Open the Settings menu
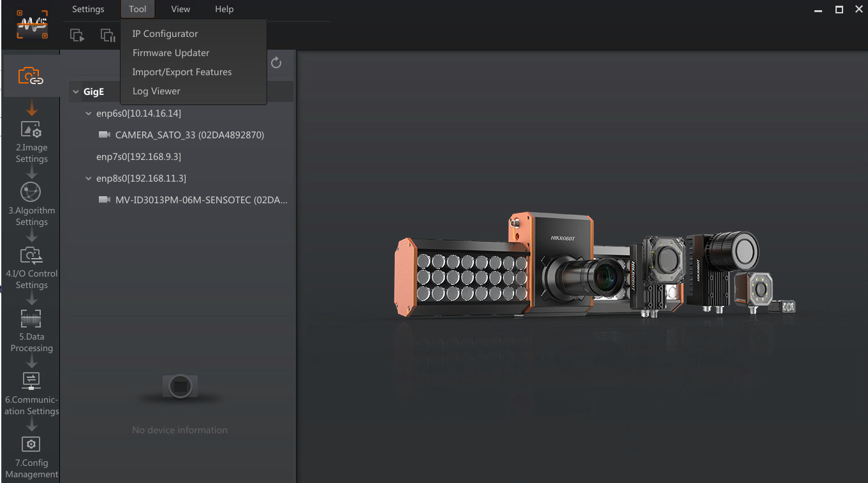868x483 pixels. pyautogui.click(x=88, y=9)
